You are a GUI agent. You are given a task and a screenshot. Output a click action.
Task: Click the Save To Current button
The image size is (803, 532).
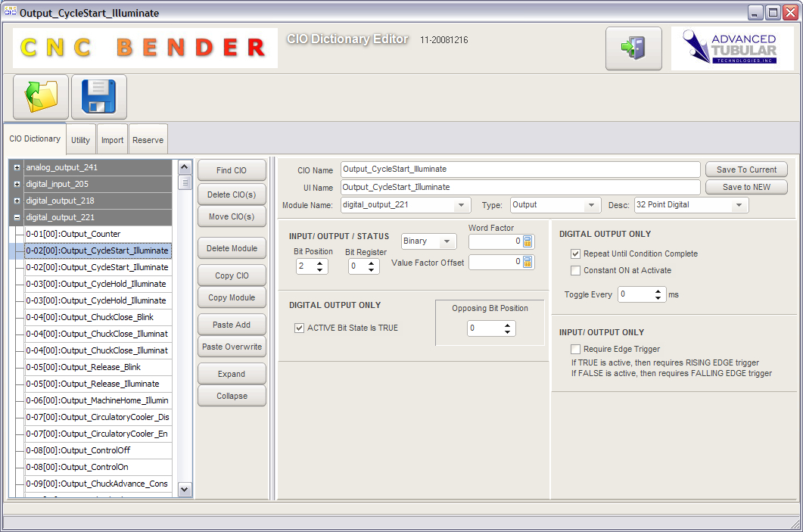(x=746, y=170)
